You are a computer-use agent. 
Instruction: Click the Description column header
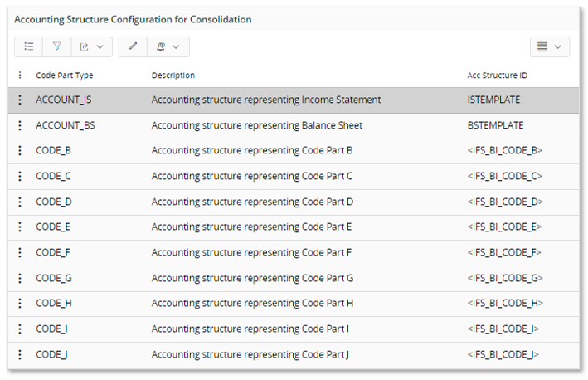173,76
